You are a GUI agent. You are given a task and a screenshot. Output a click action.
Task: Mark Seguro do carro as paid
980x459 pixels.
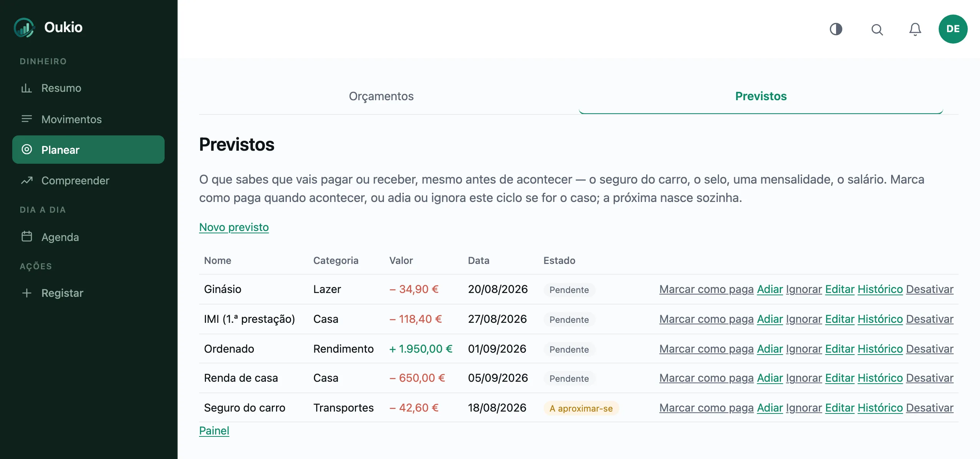coord(706,408)
